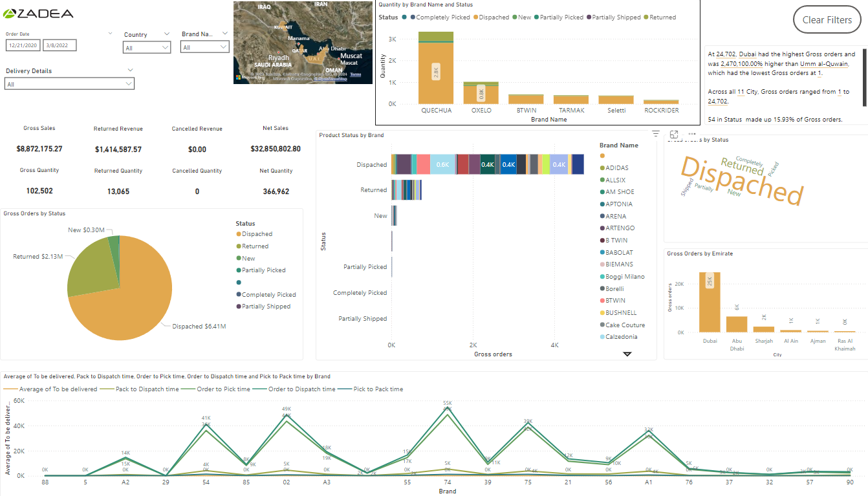Image resolution: width=868 pixels, height=496 pixels.
Task: Click the TARMAK bar in Quantity chart
Action: [571, 100]
